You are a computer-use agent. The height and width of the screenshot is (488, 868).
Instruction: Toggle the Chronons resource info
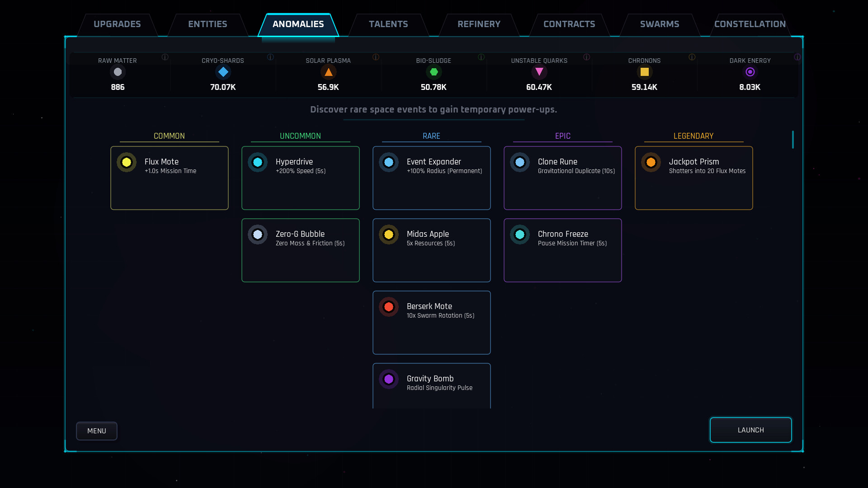[691, 57]
